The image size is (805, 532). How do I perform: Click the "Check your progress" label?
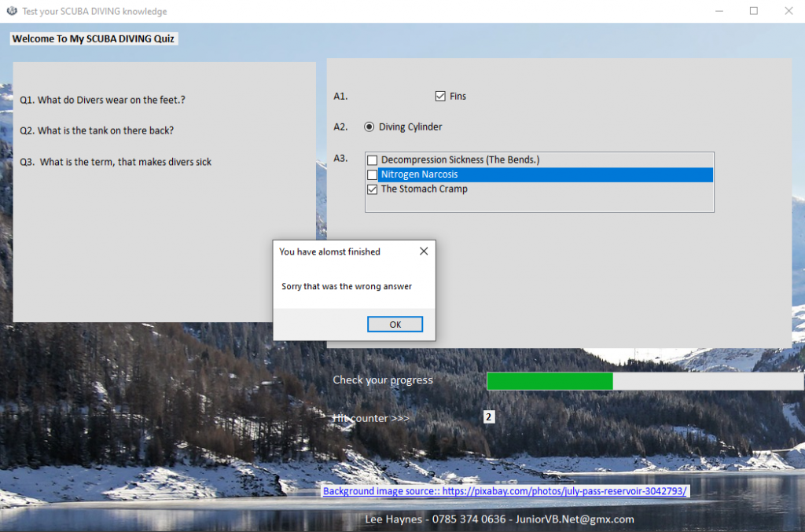click(383, 380)
